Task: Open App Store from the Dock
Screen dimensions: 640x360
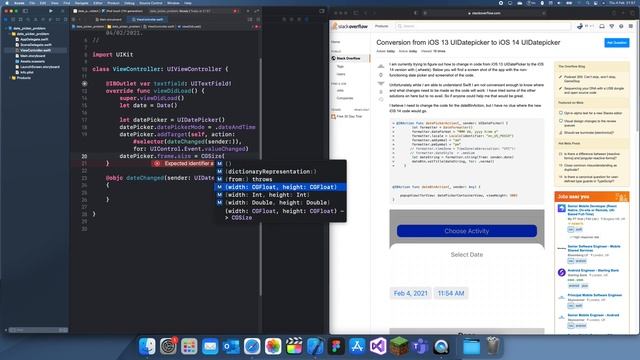Action: pyautogui.click(x=357, y=347)
